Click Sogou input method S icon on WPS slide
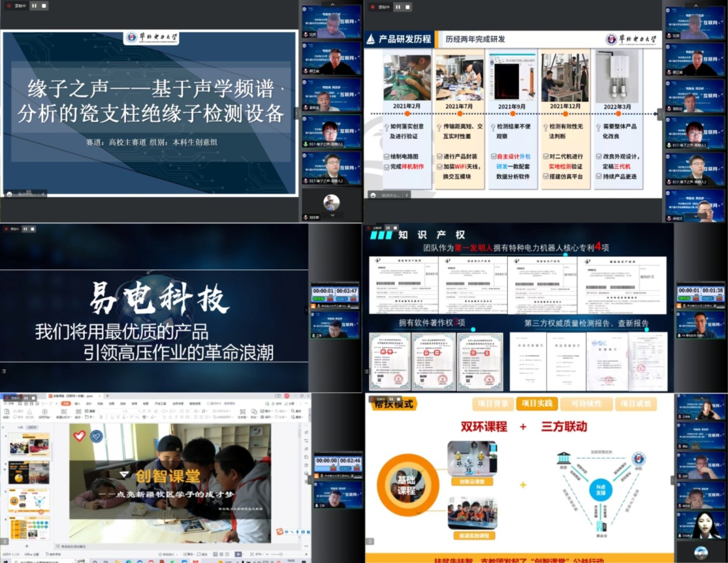The width and height of the screenshot is (728, 563). tap(279, 532)
